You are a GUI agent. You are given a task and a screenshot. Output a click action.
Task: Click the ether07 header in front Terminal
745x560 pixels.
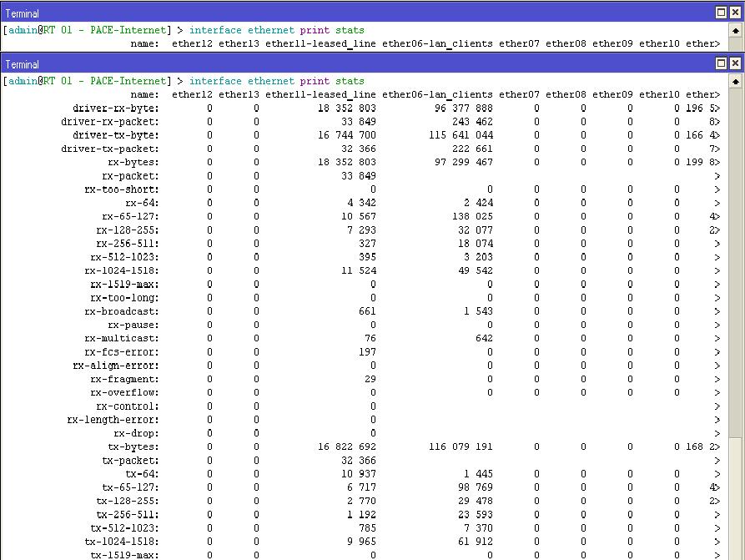pyautogui.click(x=519, y=94)
